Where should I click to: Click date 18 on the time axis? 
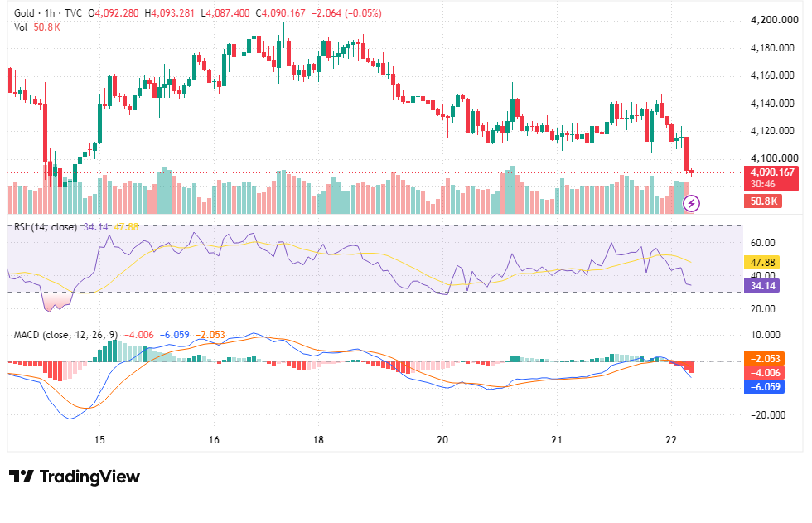coord(318,440)
